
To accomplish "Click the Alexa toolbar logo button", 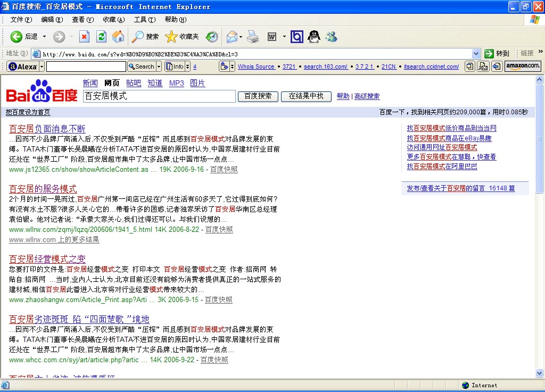I will pos(22,66).
